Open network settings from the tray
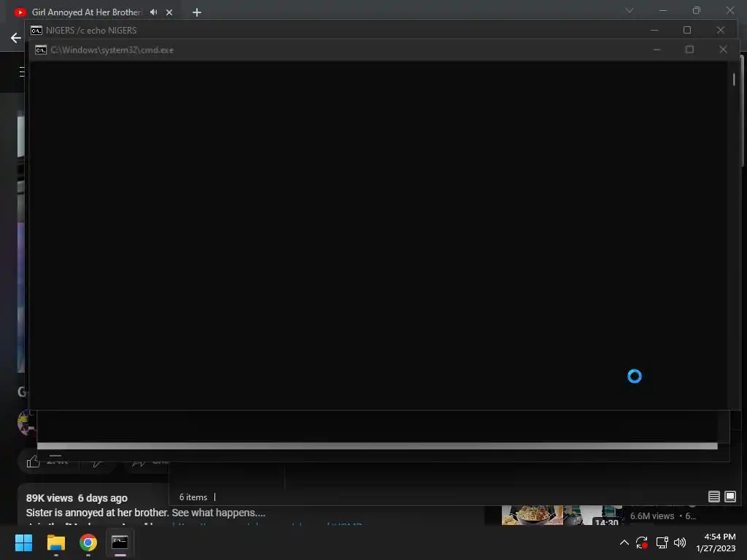The image size is (747, 560). [x=662, y=542]
